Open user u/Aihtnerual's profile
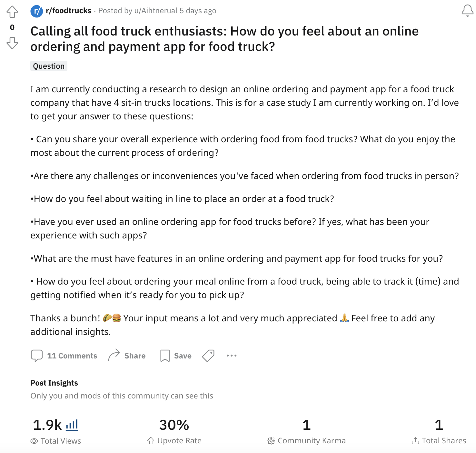Screen dimensions: 476x453 pyautogui.click(x=156, y=11)
